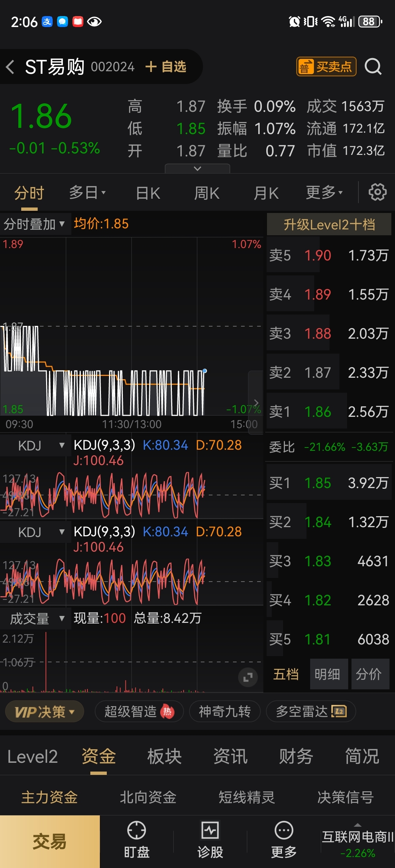Open 成交量 indicator dropdown
The height and width of the screenshot is (868, 395).
(35, 618)
